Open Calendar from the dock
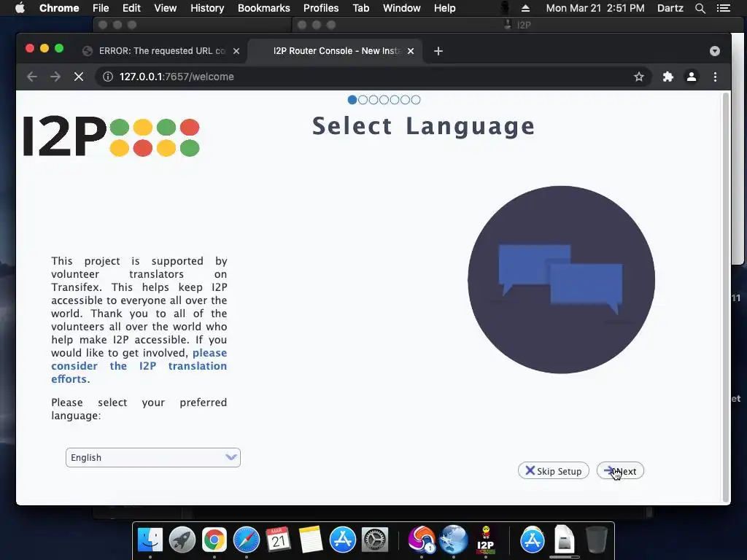The image size is (747, 560). 278,540
